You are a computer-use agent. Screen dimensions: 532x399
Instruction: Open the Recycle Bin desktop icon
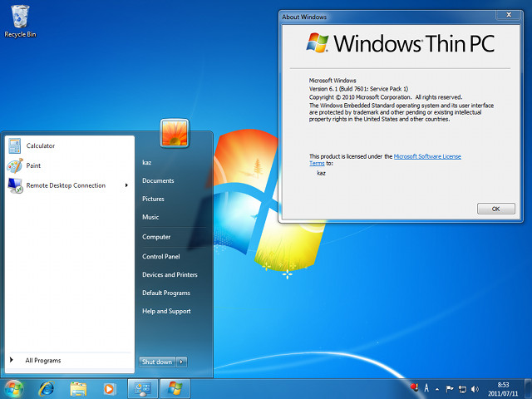tap(20, 21)
